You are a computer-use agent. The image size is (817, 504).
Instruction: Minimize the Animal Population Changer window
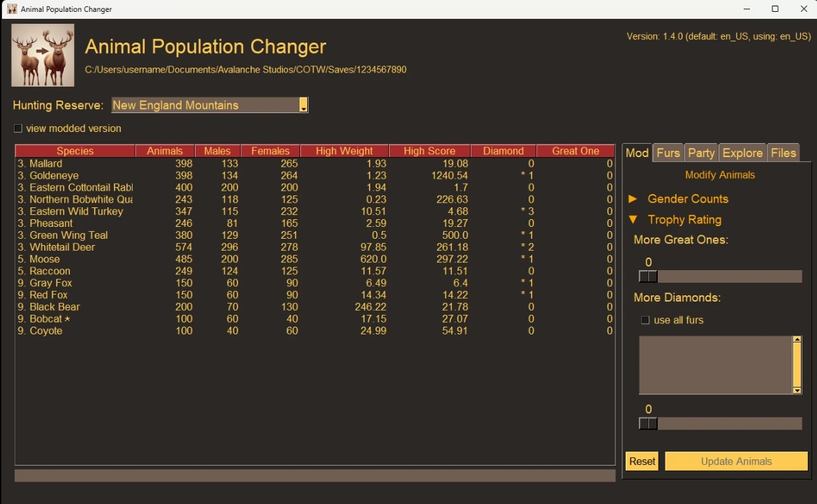point(746,9)
